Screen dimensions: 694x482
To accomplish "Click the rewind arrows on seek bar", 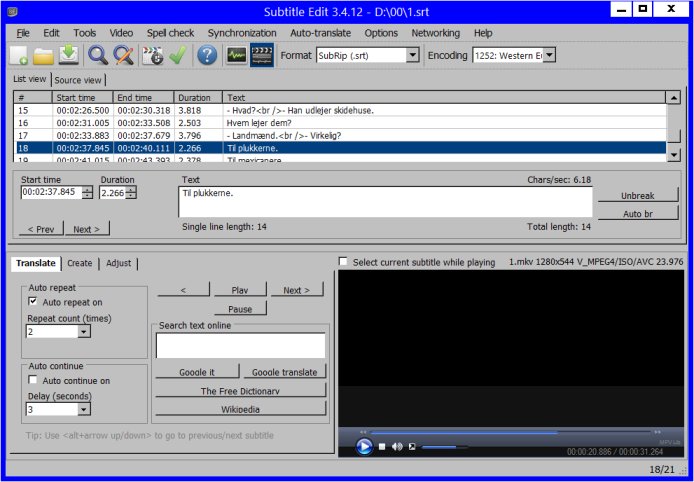I will [x=363, y=432].
